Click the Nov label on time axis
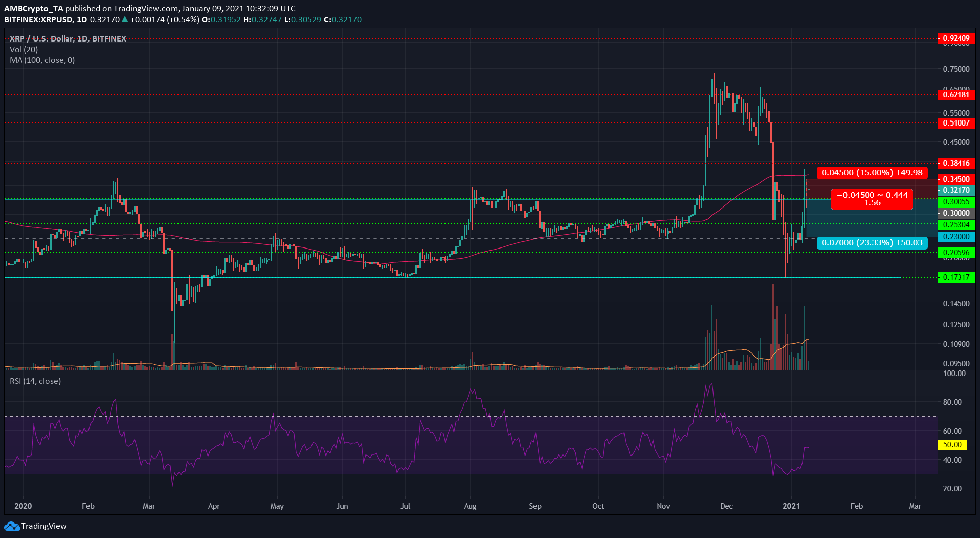The image size is (980, 538). [663, 506]
